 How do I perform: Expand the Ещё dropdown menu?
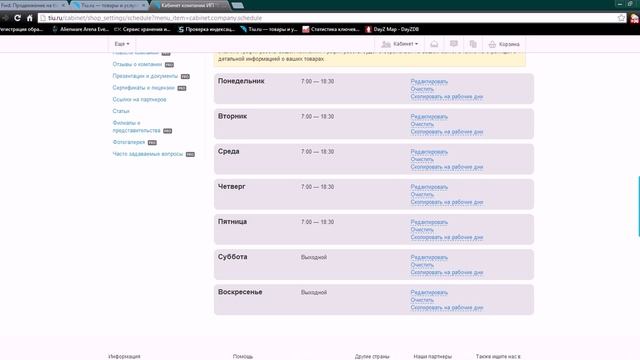click(122, 44)
